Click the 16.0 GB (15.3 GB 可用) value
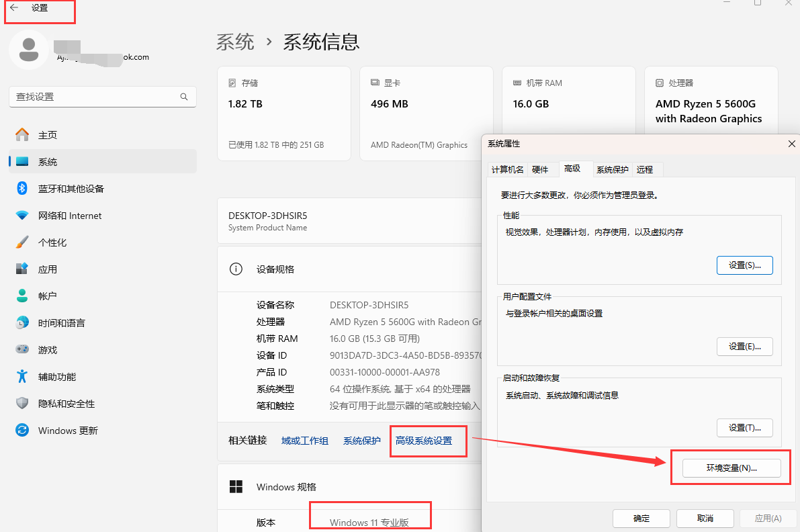 [375, 338]
